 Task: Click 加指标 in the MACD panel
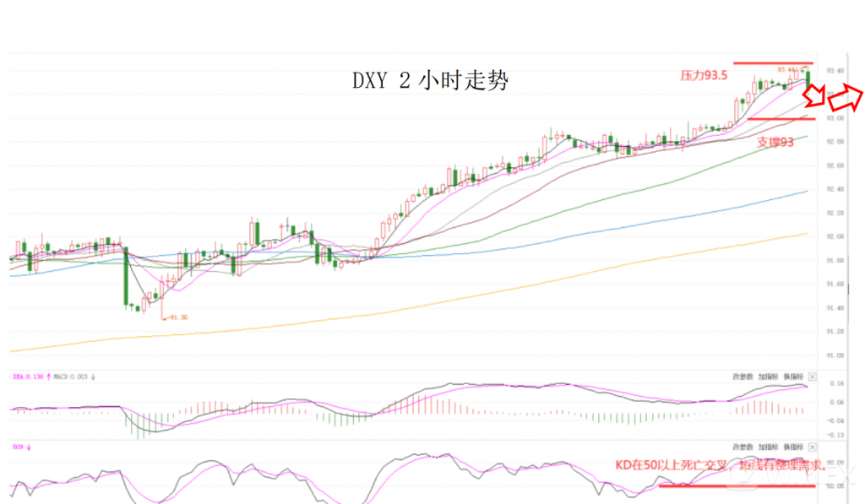click(768, 376)
